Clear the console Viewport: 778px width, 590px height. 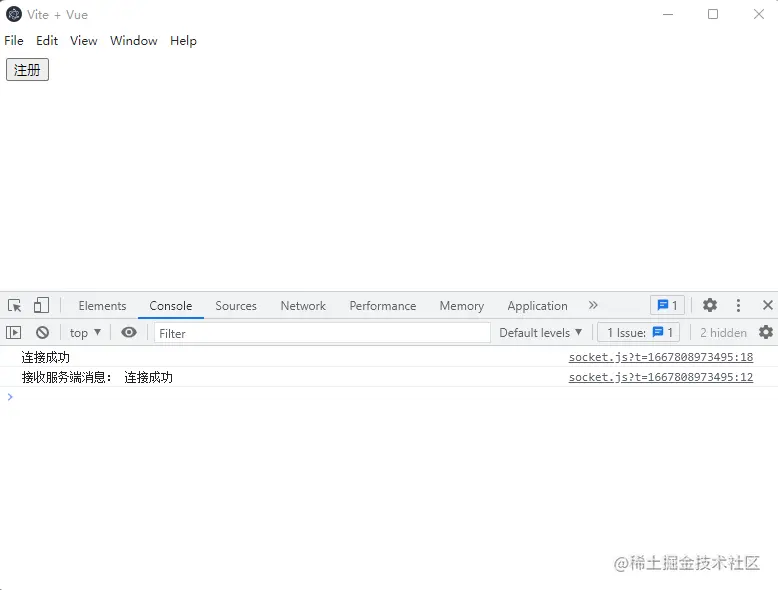click(x=43, y=332)
